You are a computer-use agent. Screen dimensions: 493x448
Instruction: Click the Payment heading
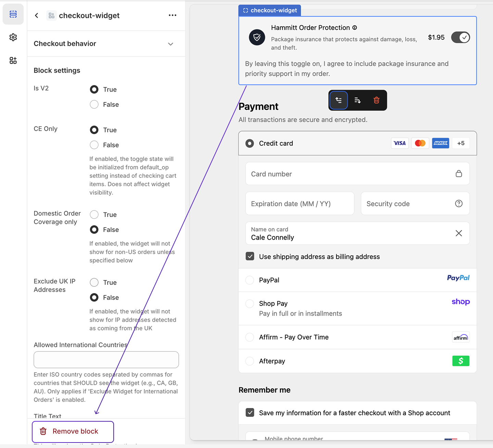[x=258, y=106]
